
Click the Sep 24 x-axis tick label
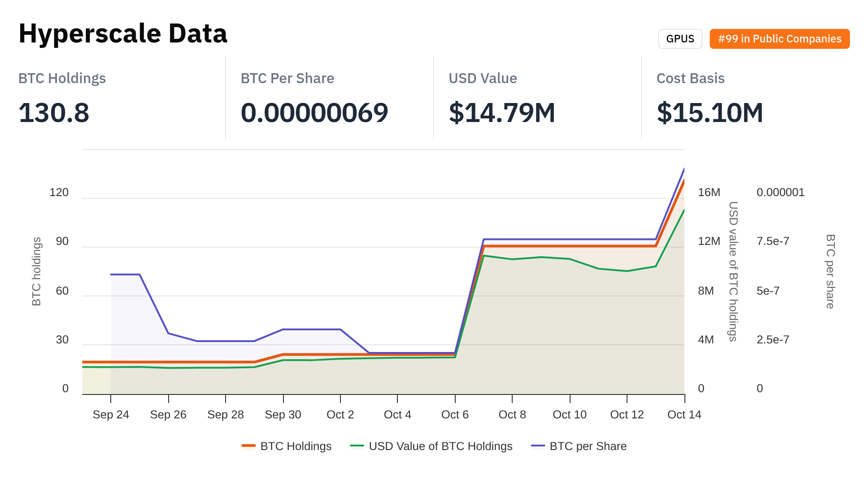click(x=111, y=414)
